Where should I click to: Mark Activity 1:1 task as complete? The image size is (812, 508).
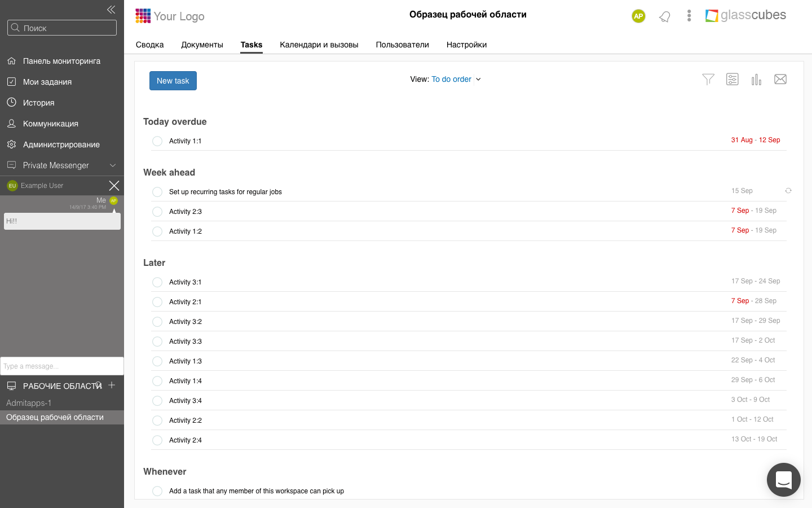[157, 141]
